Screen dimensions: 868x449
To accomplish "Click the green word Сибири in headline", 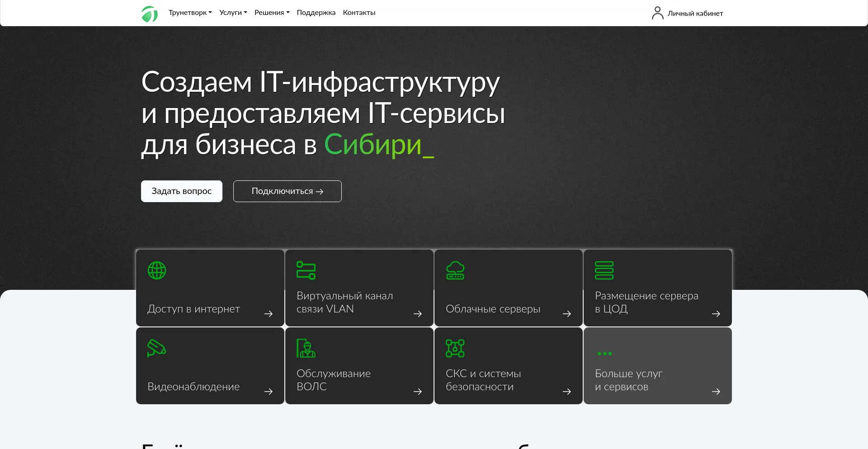I will (x=373, y=145).
